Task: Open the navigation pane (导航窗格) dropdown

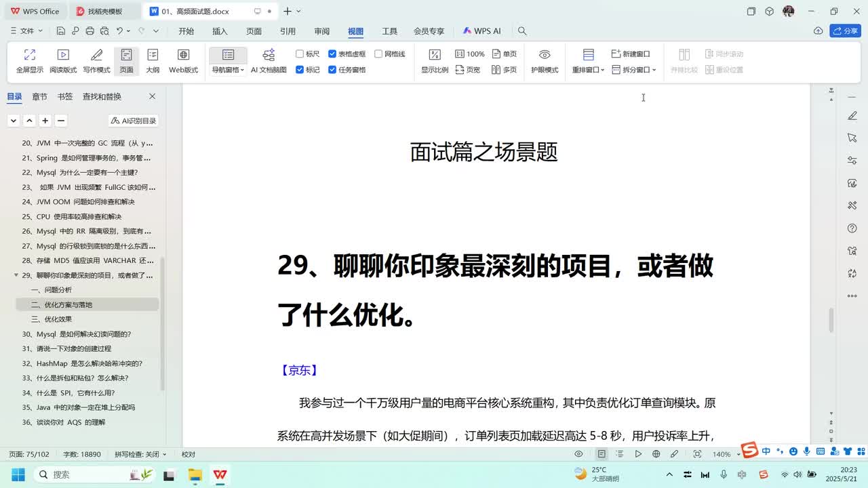Action: (x=228, y=70)
